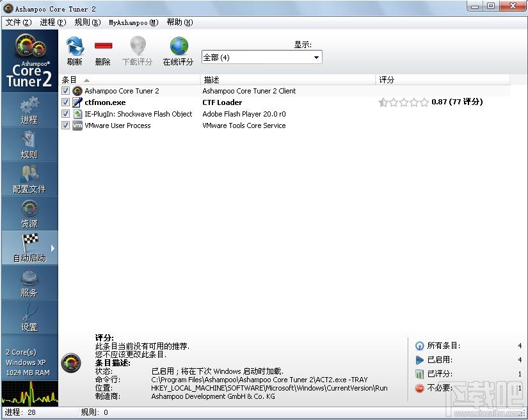Click the CTF Loader description
Viewport: 528px width, 420px height.
point(222,102)
